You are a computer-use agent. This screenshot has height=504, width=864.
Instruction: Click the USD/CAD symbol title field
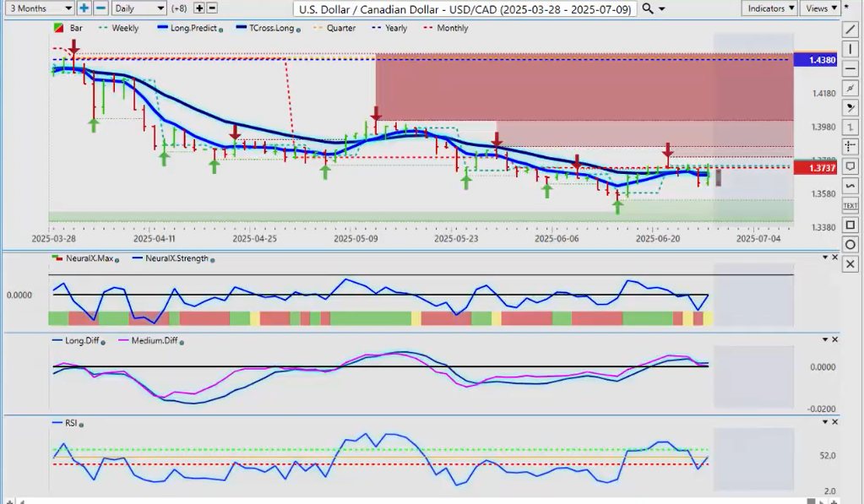[x=465, y=8]
